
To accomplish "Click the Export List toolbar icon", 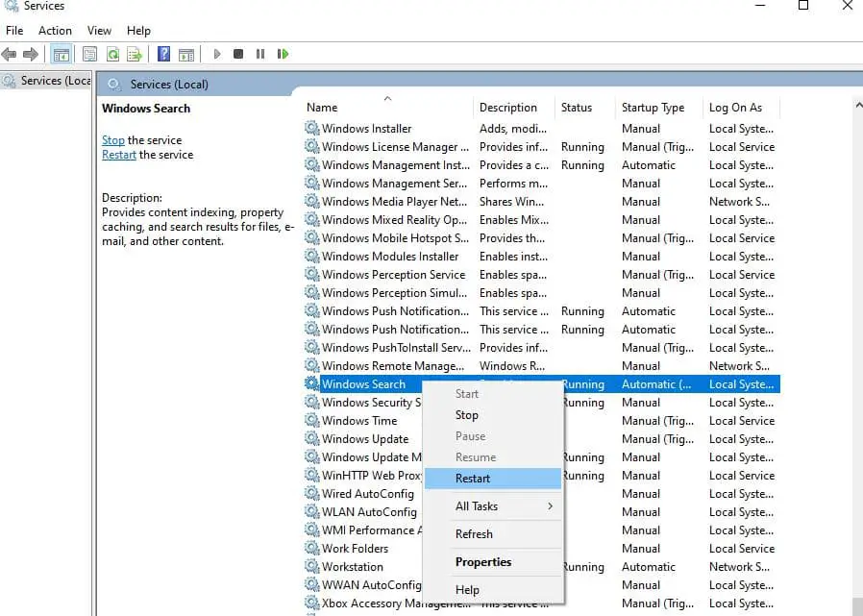I will point(135,54).
